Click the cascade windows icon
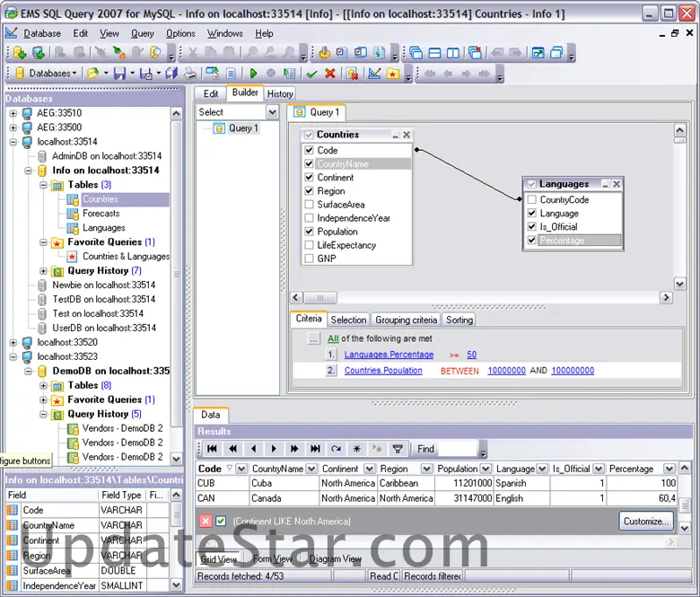700x597 pixels. (416, 53)
